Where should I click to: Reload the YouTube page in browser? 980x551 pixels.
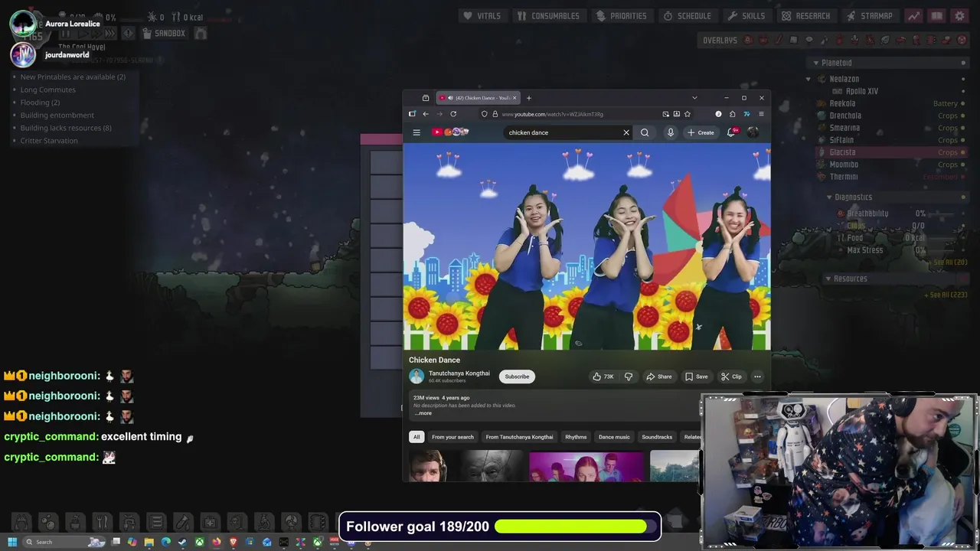tap(453, 114)
